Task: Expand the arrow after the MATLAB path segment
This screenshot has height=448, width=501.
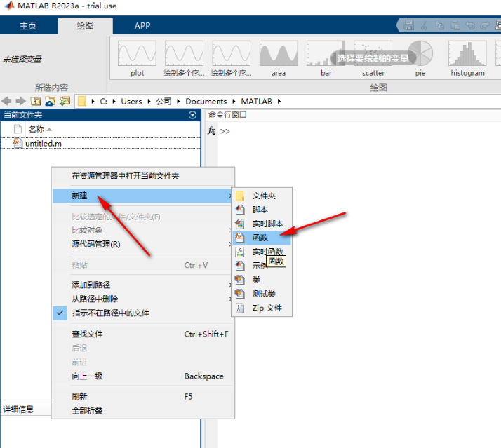Action: tap(279, 102)
